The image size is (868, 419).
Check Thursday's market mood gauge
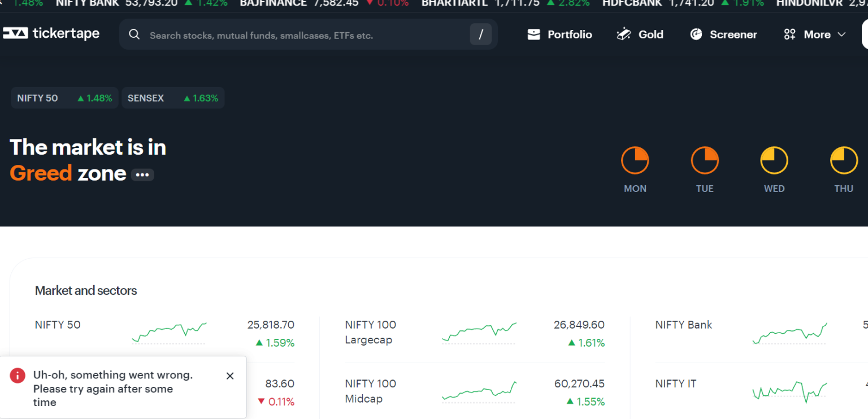click(x=843, y=160)
